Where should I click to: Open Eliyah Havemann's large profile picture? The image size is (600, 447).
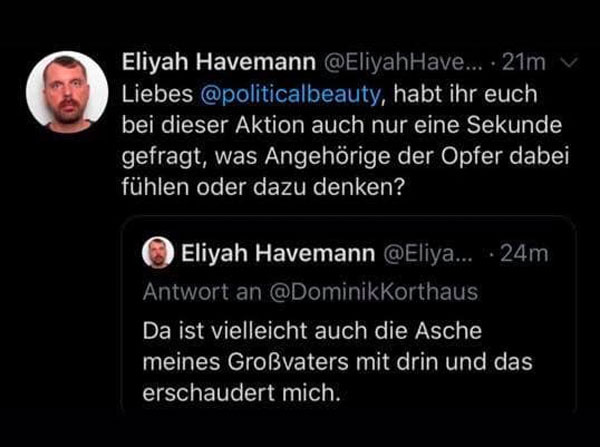[67, 91]
